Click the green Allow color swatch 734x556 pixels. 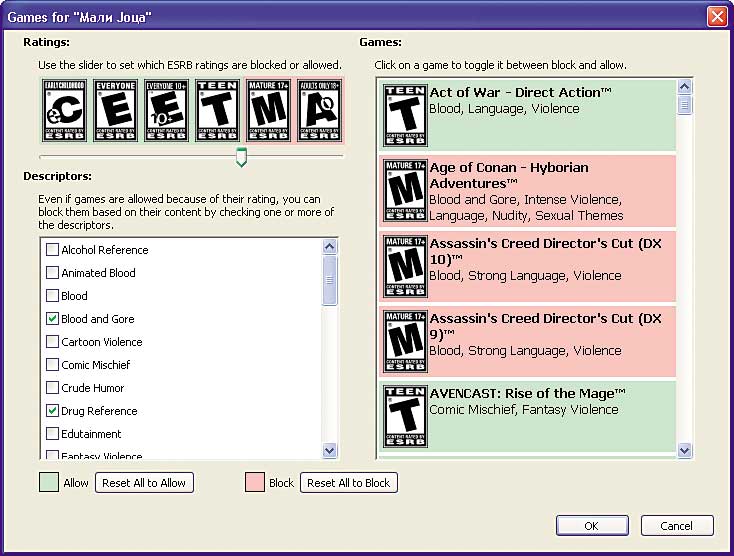point(49,482)
